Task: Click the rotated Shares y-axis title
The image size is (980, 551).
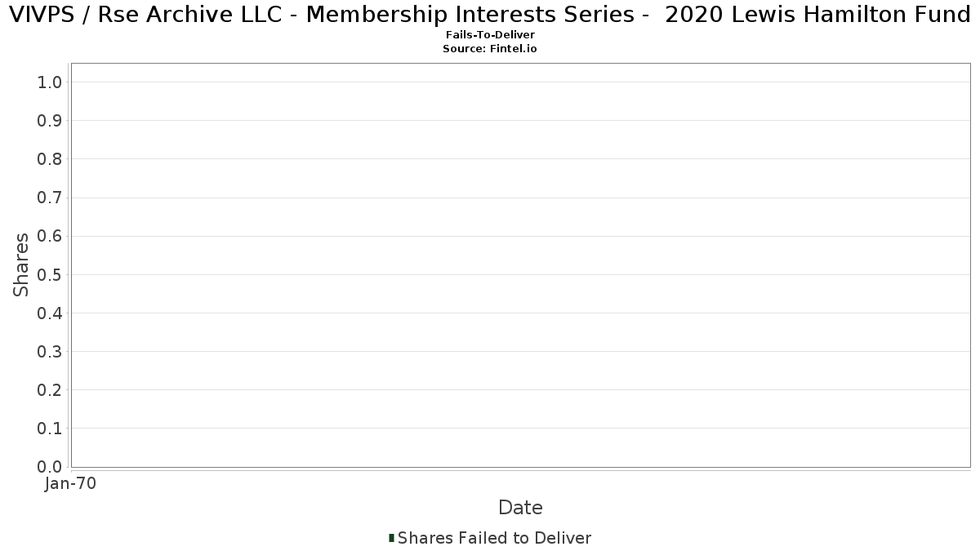Action: pyautogui.click(x=21, y=264)
